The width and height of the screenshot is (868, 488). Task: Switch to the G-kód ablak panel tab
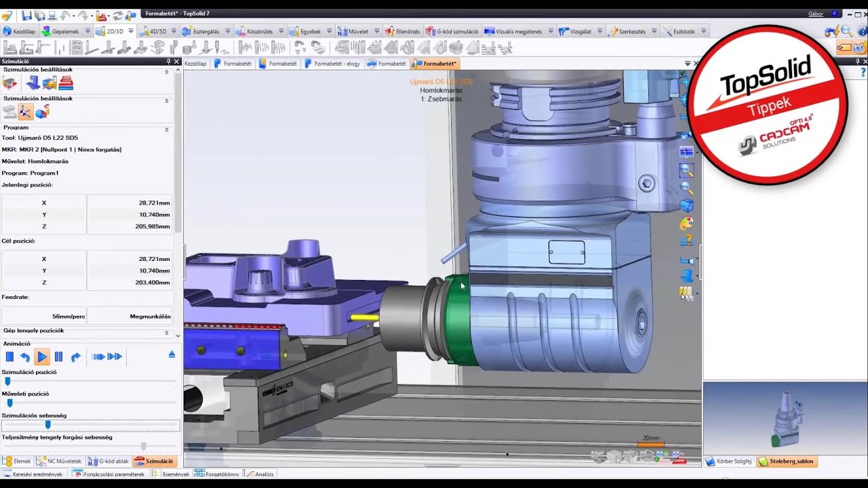click(108, 462)
